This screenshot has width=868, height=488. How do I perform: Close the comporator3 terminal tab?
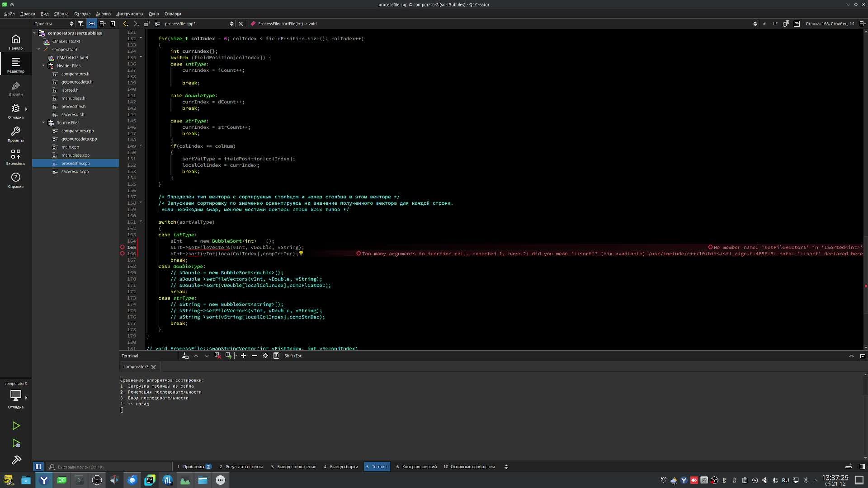[153, 367]
